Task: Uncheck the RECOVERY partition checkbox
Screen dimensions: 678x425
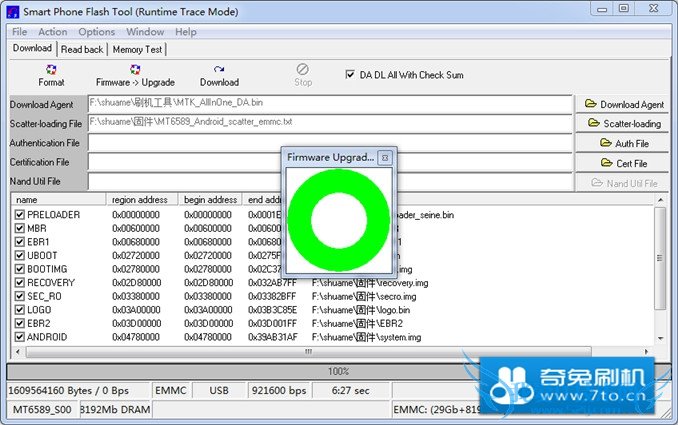Action: 20,283
